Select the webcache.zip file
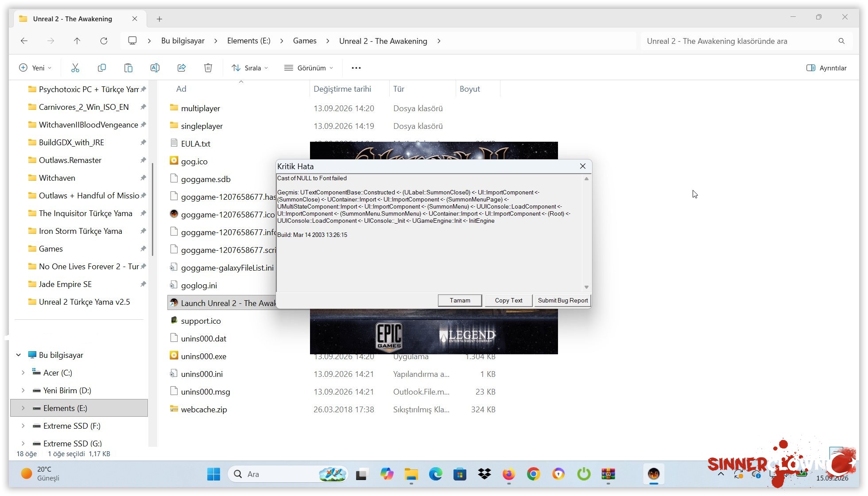Viewport: 868px width, 496px height. pyautogui.click(x=204, y=409)
